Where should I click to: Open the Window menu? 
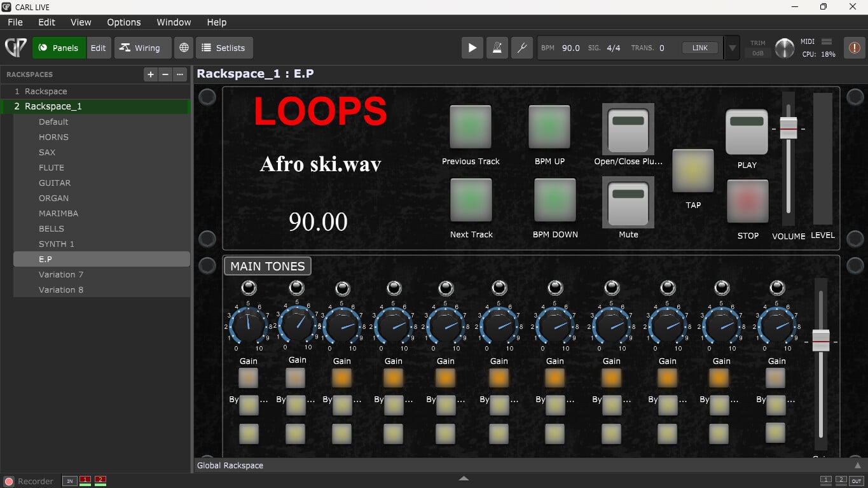pos(174,22)
